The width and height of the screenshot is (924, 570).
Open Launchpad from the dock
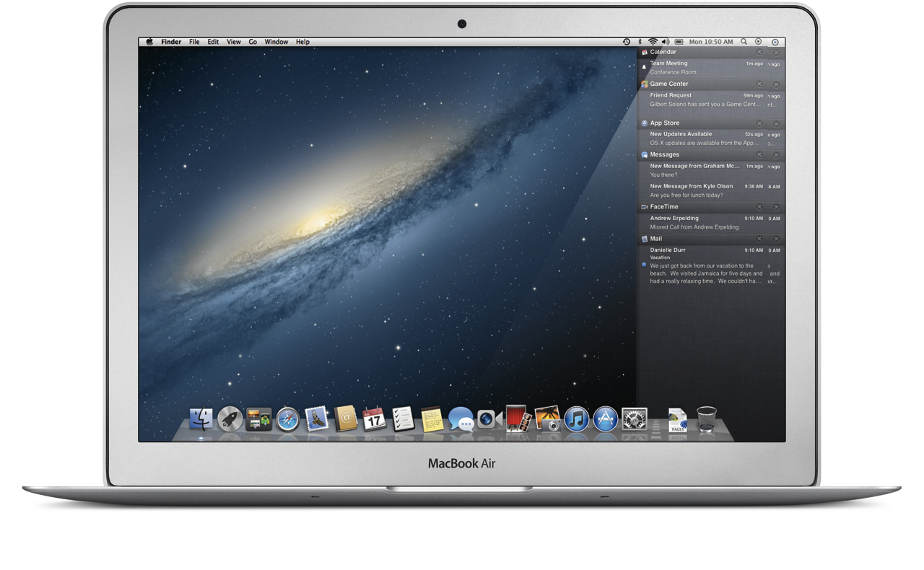(230, 418)
